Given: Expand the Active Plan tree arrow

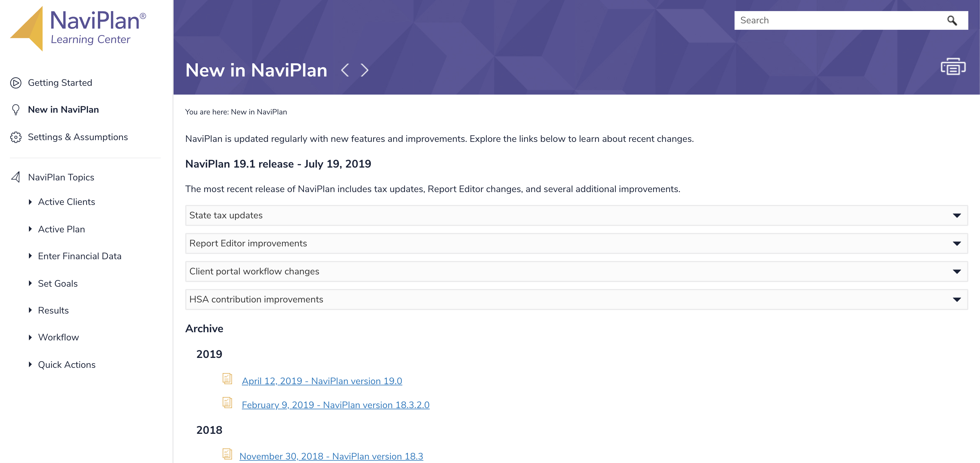Looking at the screenshot, I should (x=30, y=229).
